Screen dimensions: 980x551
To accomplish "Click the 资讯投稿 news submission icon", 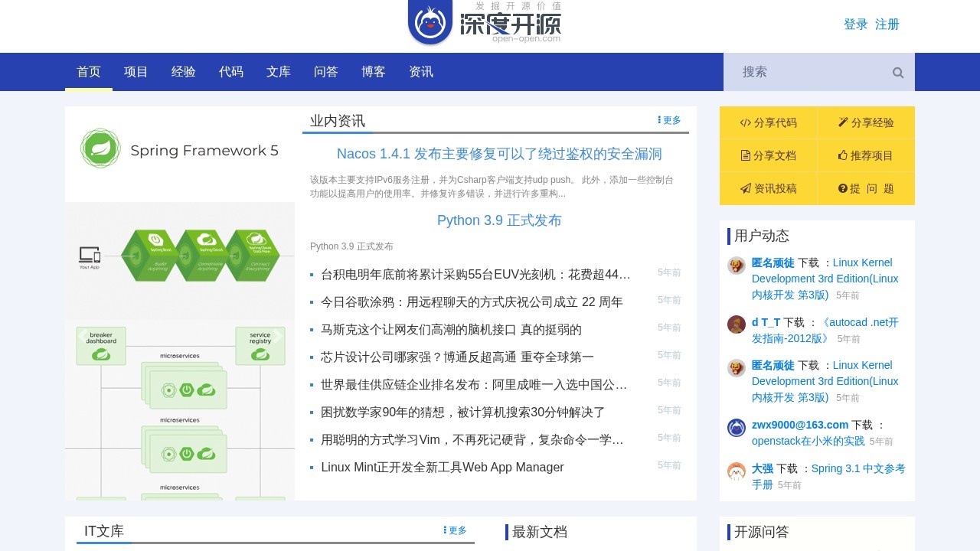I will 745,188.
